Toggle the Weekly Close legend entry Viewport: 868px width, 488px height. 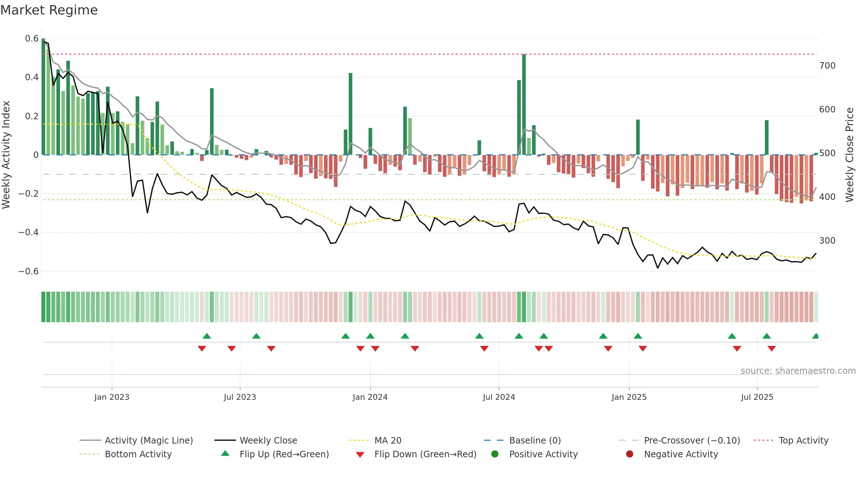coord(256,440)
